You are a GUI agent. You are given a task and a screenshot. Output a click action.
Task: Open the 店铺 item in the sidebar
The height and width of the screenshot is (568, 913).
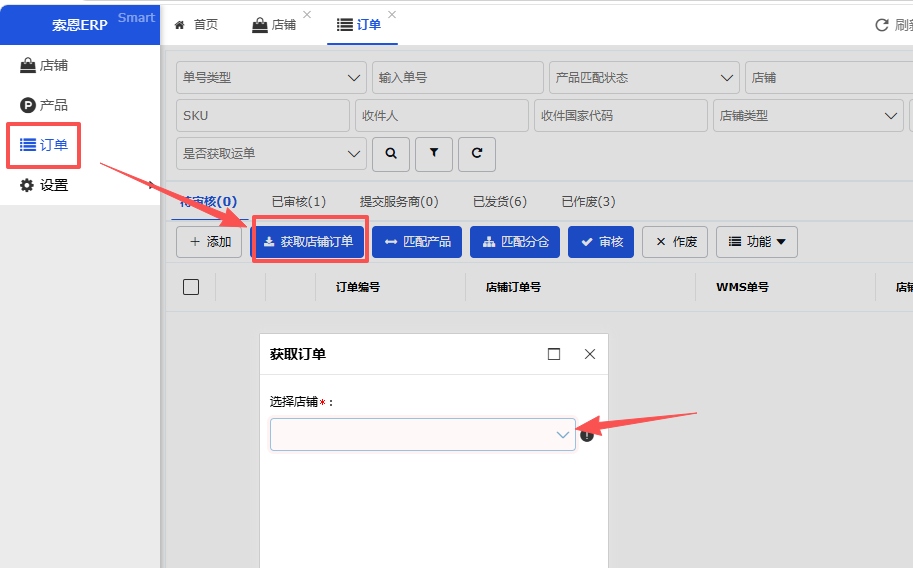coord(44,65)
